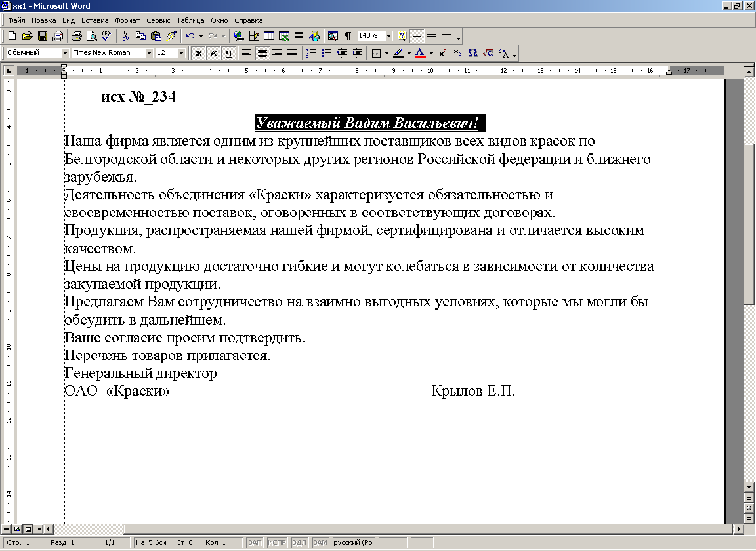Copy the selected text
This screenshot has height=551, width=756.
(x=141, y=35)
